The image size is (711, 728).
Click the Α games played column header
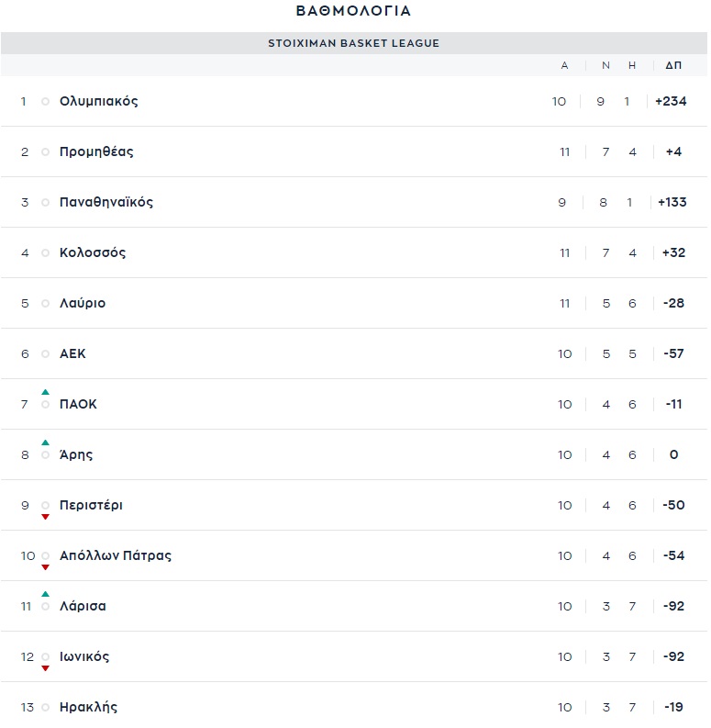coord(564,65)
